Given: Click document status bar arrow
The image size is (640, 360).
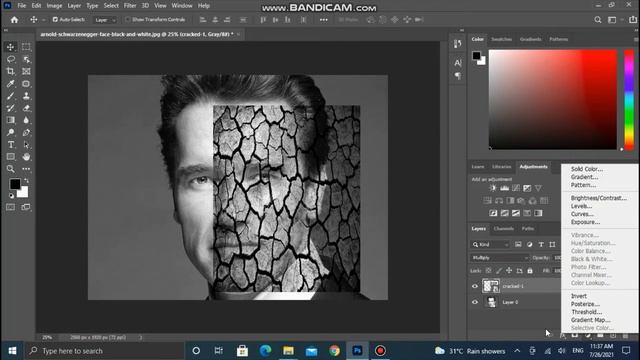Looking at the screenshot, I should point(141,338).
